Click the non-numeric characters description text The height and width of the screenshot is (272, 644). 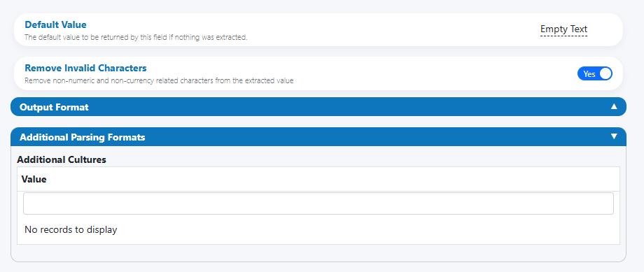pyautogui.click(x=159, y=81)
